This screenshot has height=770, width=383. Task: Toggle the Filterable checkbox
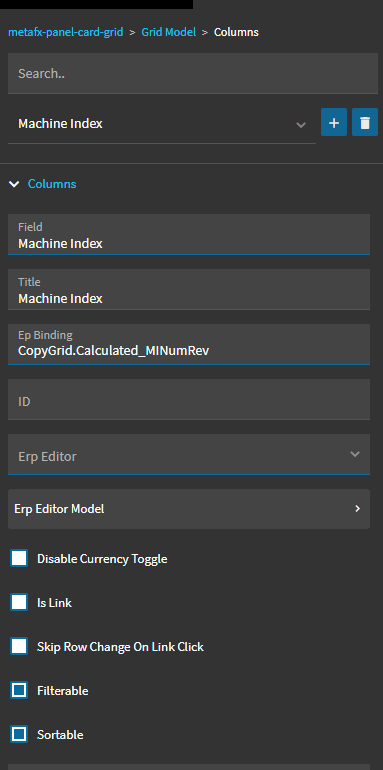click(x=19, y=691)
